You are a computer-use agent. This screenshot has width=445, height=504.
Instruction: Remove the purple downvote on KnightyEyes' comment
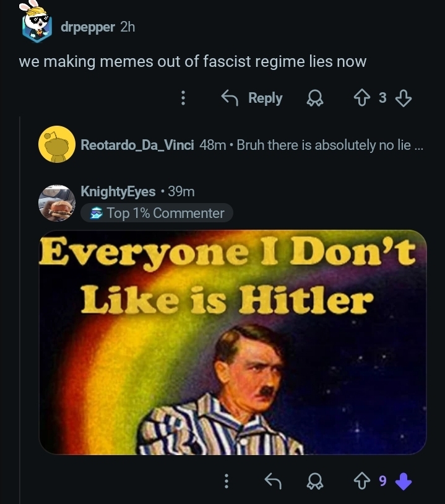point(403,481)
